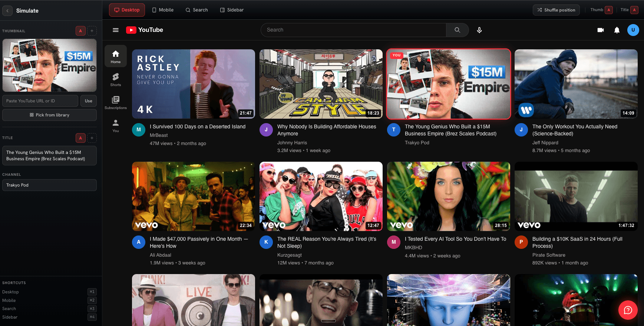
Task: Go back using the arrow beside Simulate
Action: 7,11
